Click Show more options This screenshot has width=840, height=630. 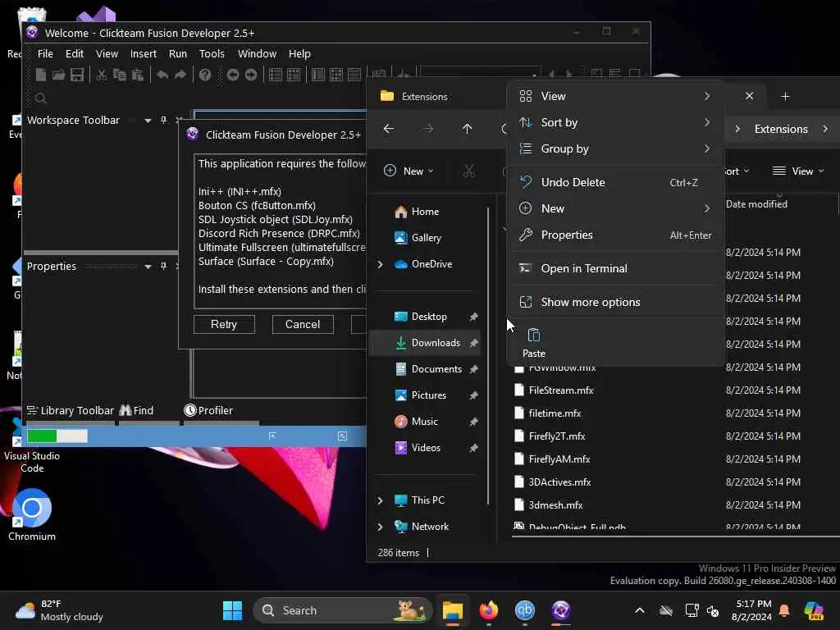click(615, 302)
